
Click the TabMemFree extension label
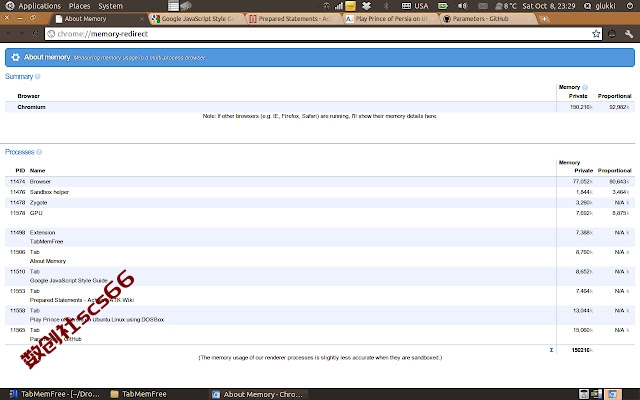(x=46, y=242)
